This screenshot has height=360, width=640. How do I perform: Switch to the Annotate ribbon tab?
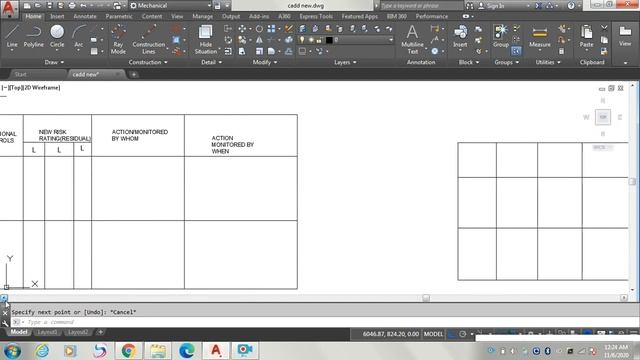(x=85, y=16)
